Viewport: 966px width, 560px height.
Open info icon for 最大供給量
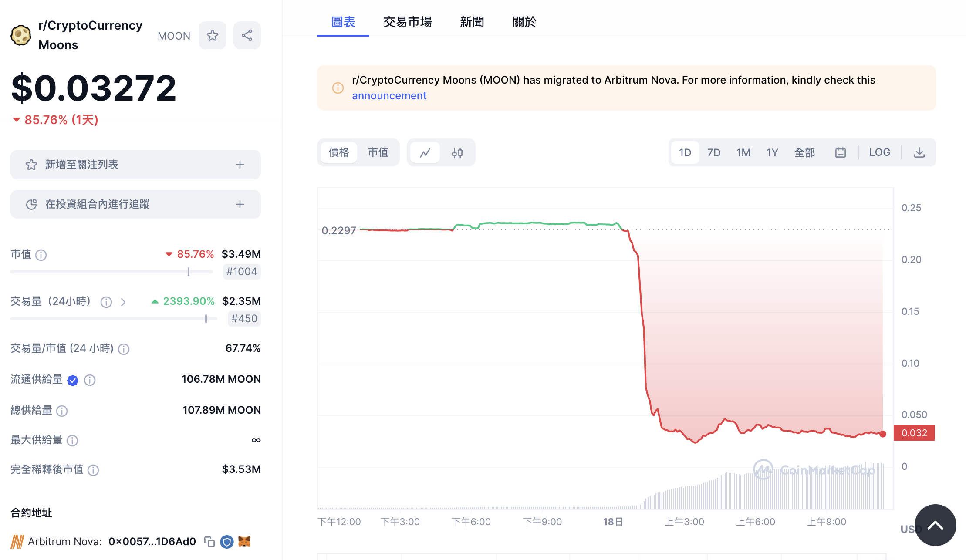click(x=72, y=440)
